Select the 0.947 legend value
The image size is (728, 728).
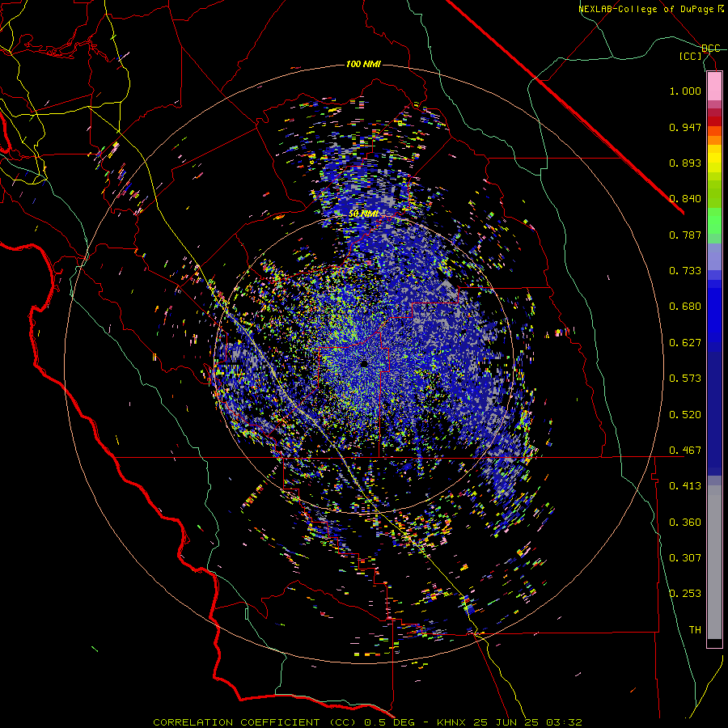pyautogui.click(x=685, y=127)
